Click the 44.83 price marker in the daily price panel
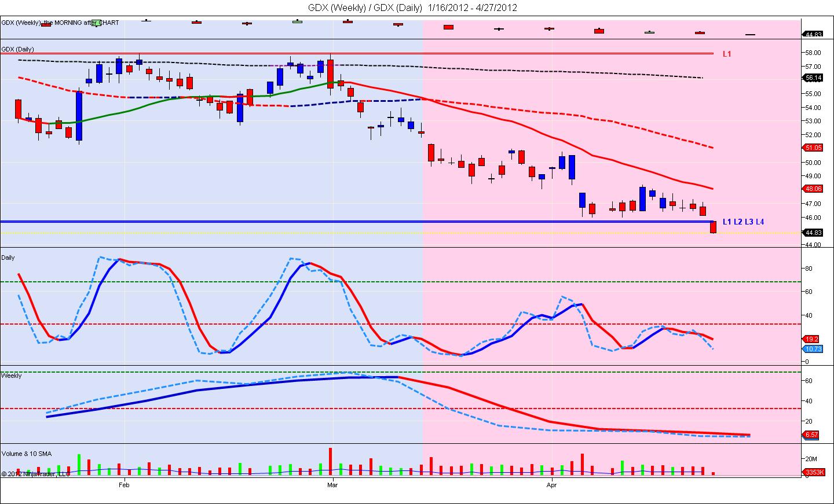Screen dimensions: 834x504 (x=814, y=233)
